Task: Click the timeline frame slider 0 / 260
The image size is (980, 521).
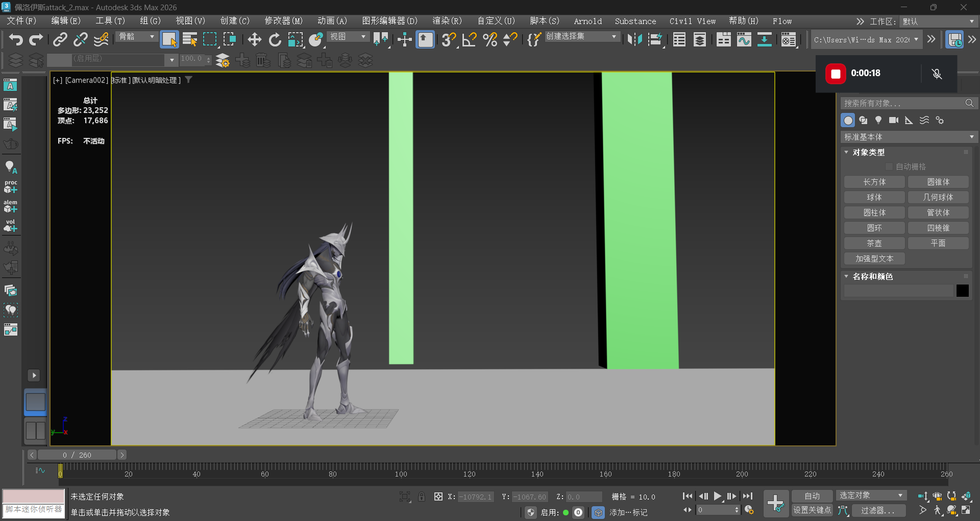Action: tap(77, 455)
